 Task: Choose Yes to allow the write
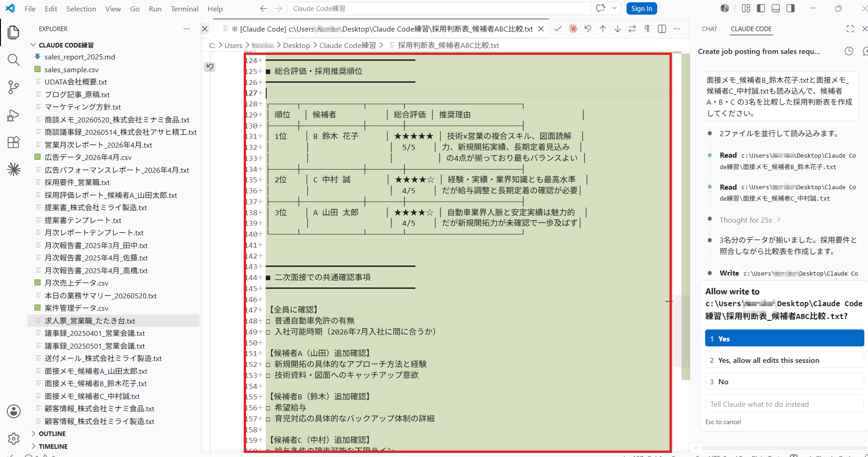(784, 338)
